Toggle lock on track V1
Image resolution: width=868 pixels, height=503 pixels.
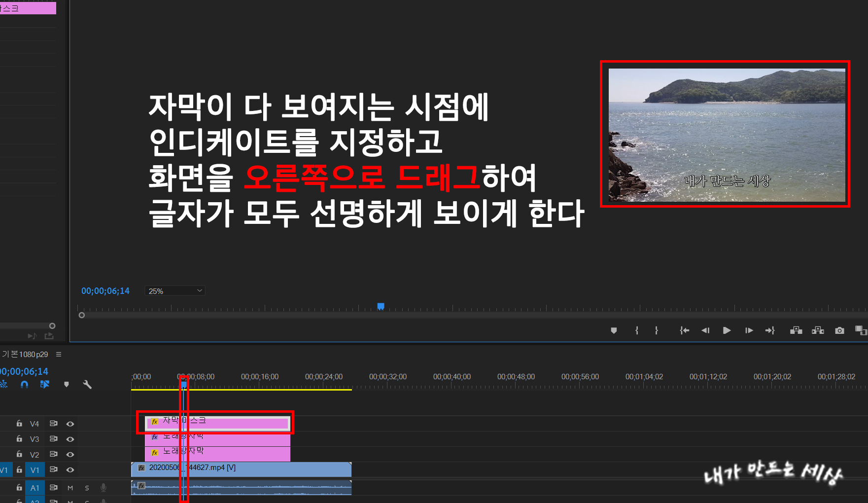pyautogui.click(x=19, y=470)
